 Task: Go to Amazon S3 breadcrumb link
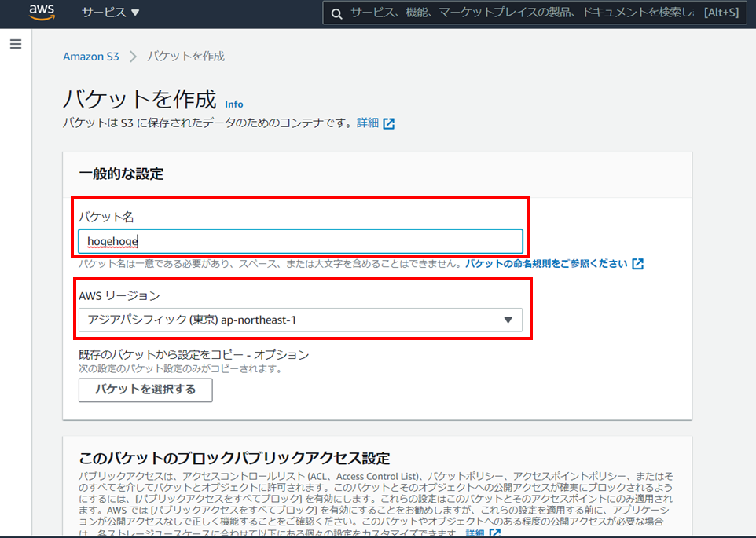pos(90,57)
